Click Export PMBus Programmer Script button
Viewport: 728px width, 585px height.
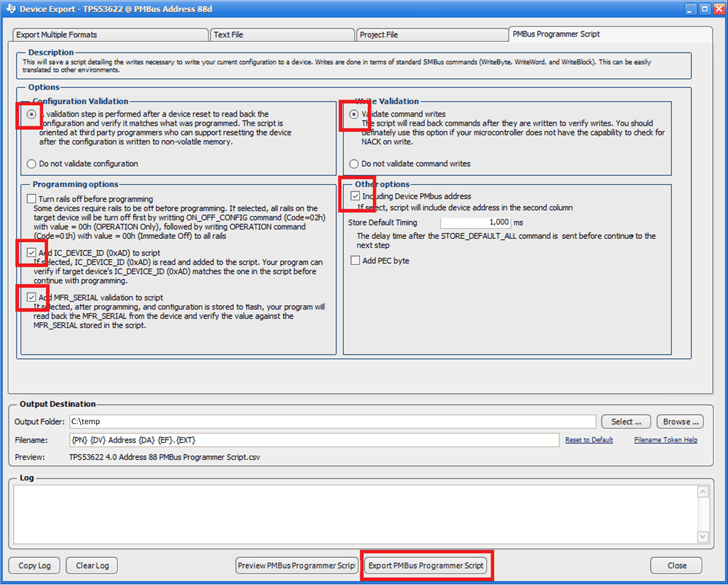coord(426,565)
